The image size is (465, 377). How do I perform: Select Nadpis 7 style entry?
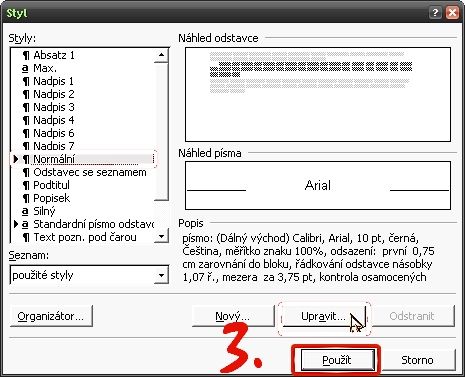tap(83, 146)
